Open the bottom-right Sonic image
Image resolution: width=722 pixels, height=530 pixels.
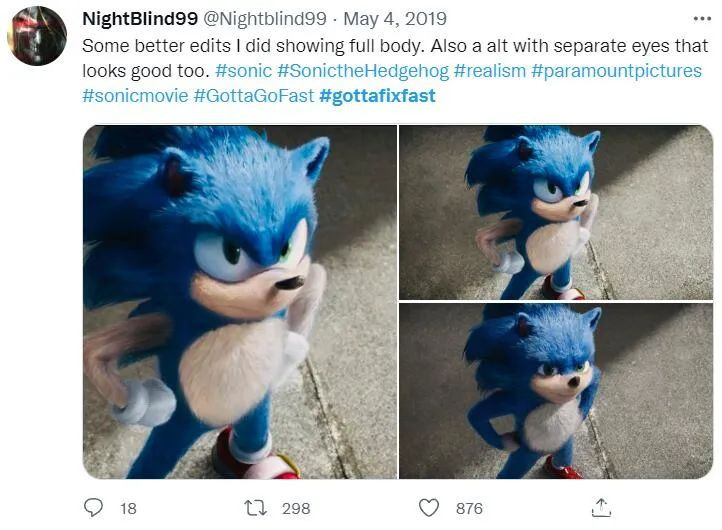tap(556, 391)
